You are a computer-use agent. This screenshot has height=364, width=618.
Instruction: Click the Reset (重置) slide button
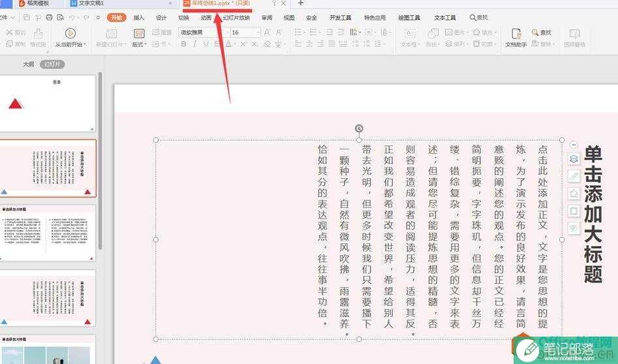tap(162, 33)
